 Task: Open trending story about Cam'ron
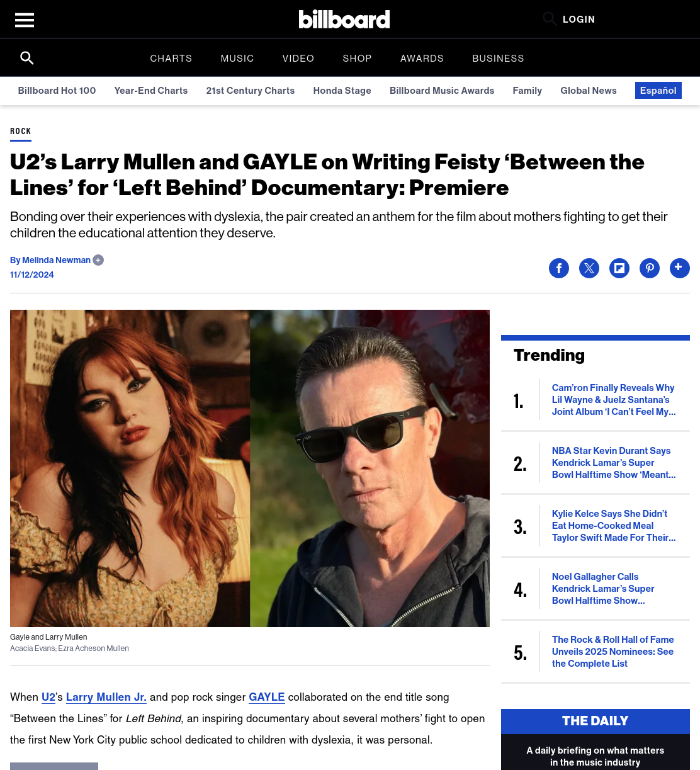point(614,400)
